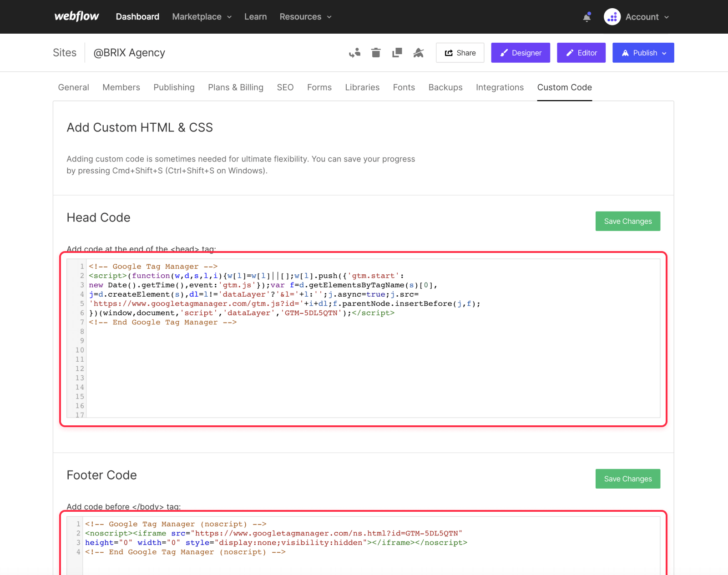The height and width of the screenshot is (575, 728).
Task: Open the Editor button
Action: pyautogui.click(x=581, y=53)
